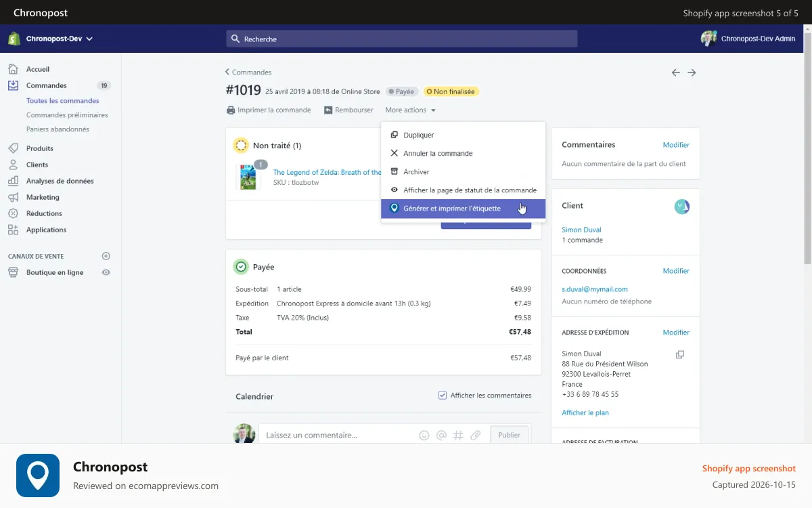Click the Produits tag icon

(13, 148)
